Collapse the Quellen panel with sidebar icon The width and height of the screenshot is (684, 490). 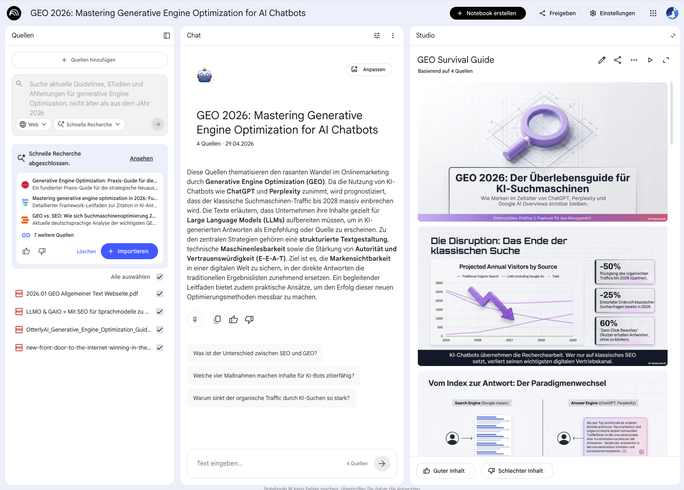[167, 35]
